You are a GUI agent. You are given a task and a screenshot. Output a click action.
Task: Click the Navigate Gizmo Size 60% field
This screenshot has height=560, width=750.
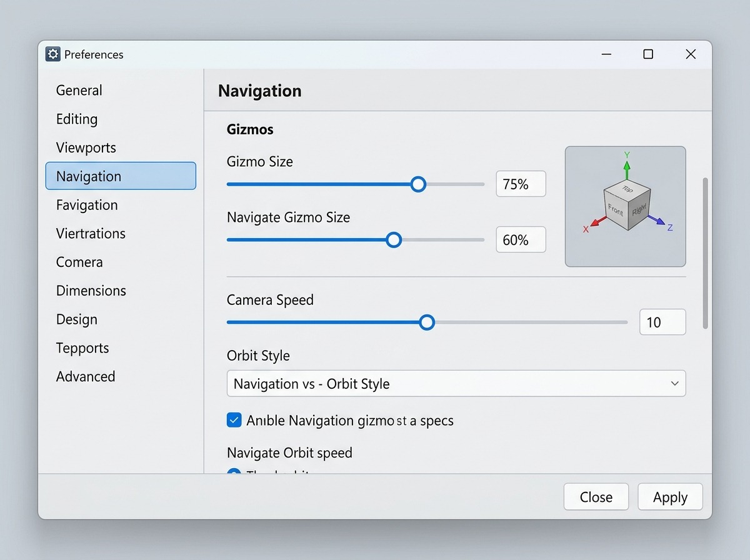click(521, 239)
